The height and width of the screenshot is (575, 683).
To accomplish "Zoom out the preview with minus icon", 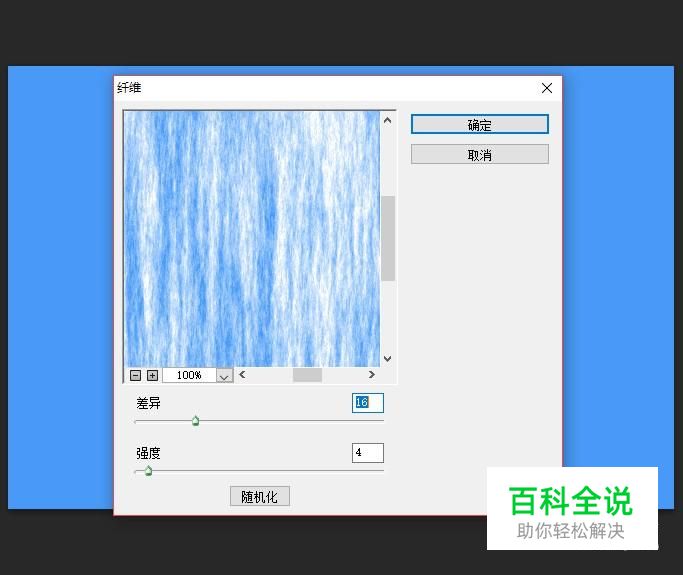I will point(135,375).
